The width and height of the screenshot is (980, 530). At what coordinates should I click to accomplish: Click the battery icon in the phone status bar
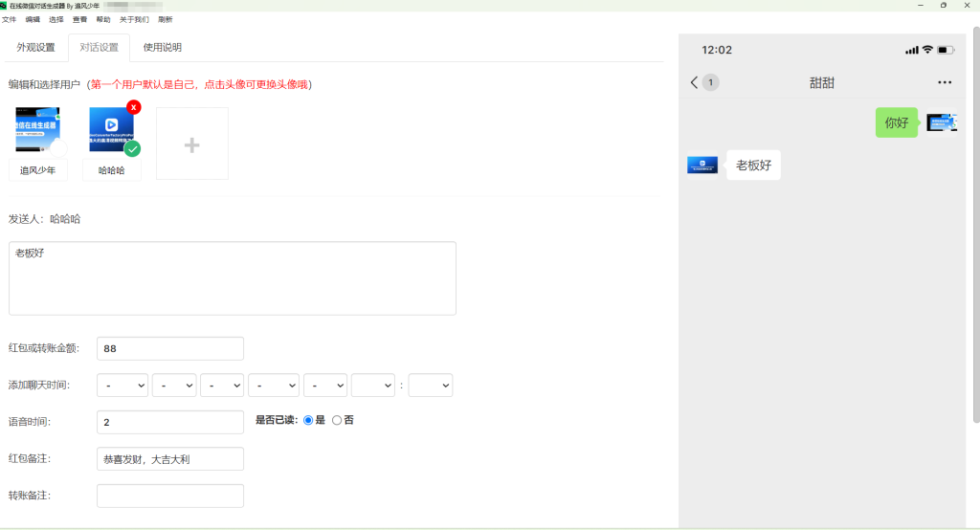coord(946,50)
